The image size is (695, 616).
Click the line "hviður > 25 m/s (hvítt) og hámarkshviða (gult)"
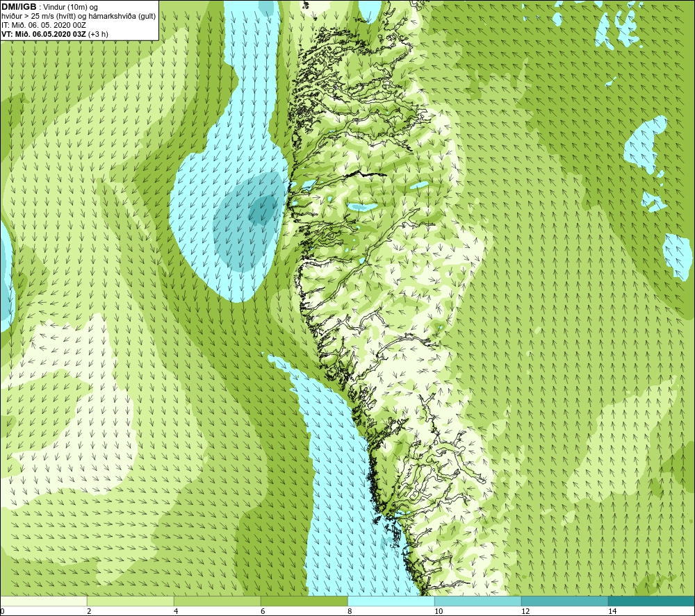(79, 17)
